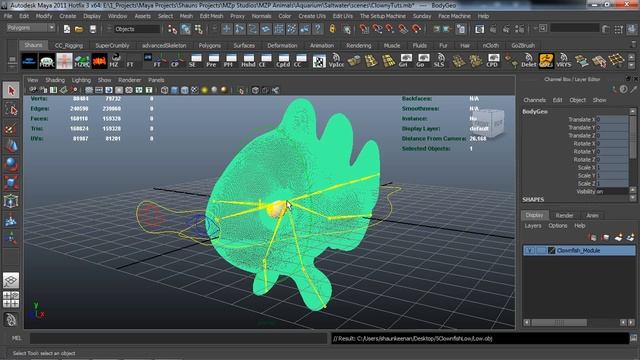
Task: Click the Clownfish_Module layer color swatch
Action: [551, 251]
